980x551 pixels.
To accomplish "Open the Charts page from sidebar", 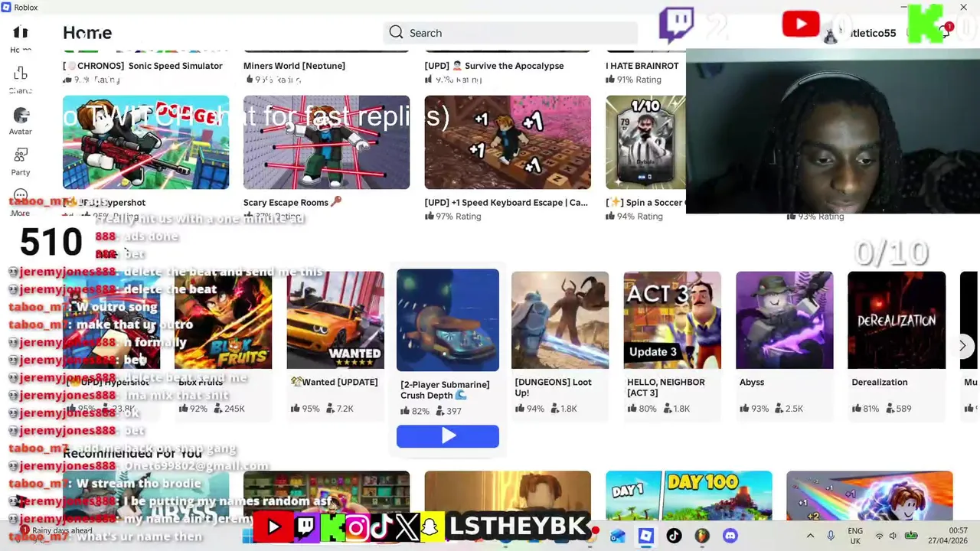I will [21, 80].
